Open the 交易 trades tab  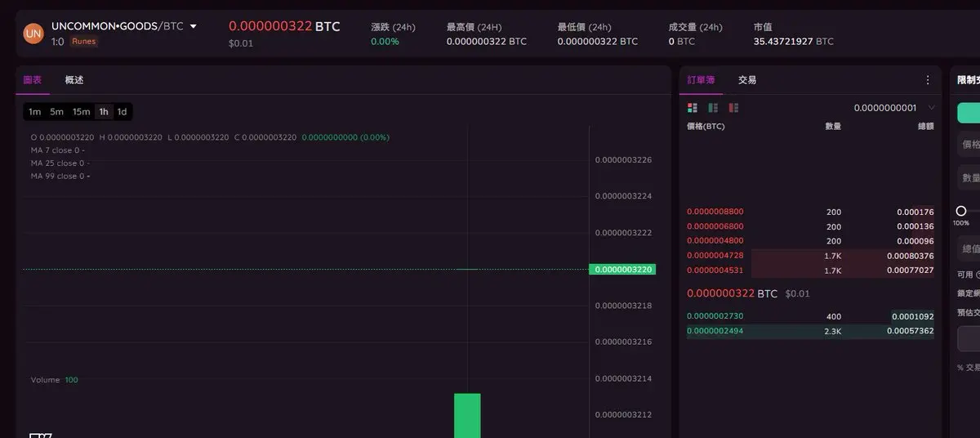tap(747, 80)
